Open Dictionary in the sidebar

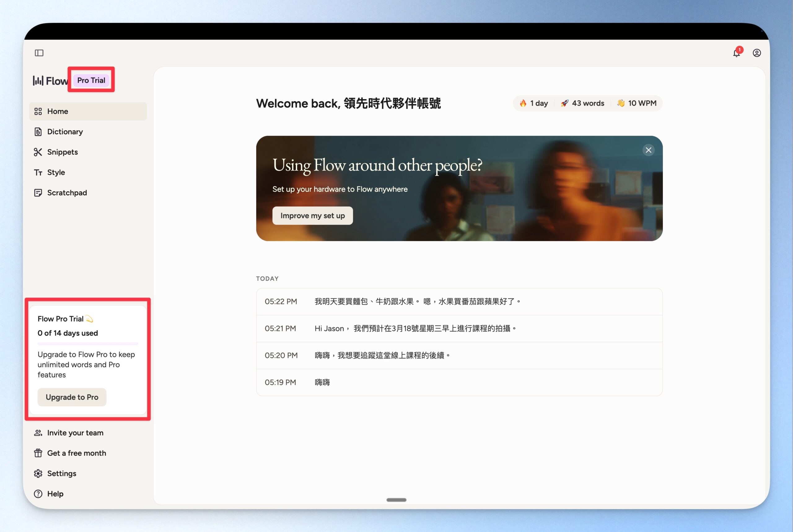pyautogui.click(x=65, y=132)
